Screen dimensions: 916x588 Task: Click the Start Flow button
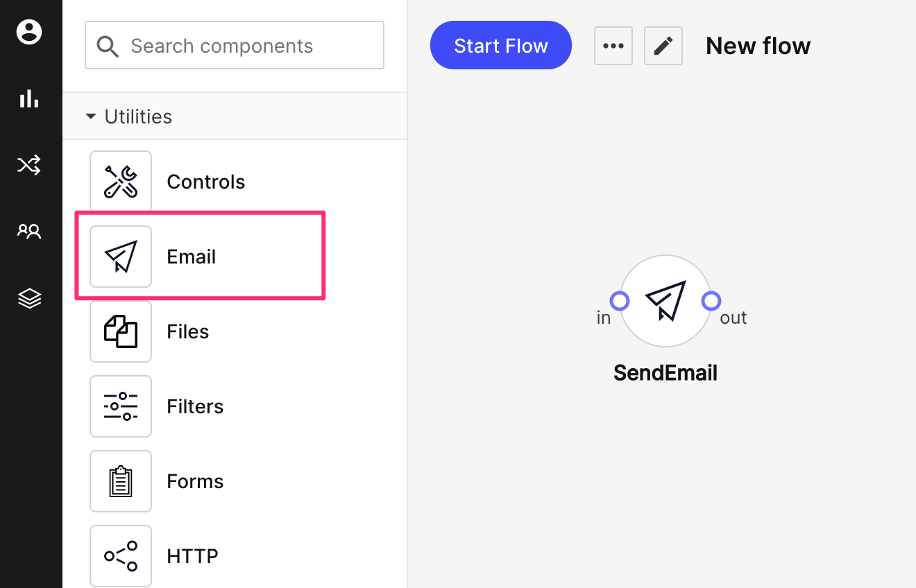(x=501, y=46)
